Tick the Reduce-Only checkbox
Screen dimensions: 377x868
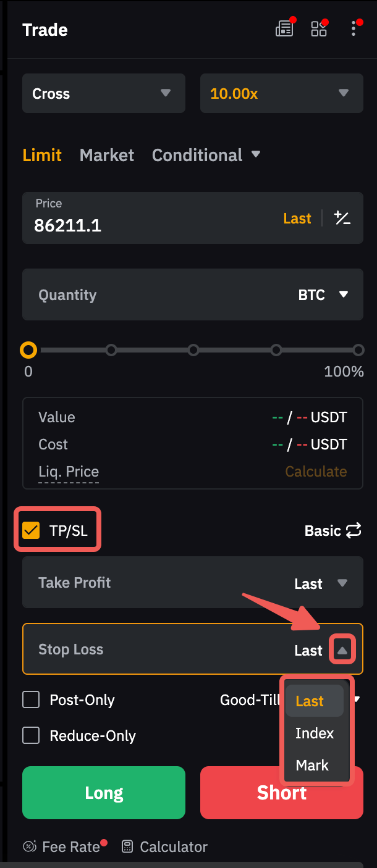tap(31, 735)
